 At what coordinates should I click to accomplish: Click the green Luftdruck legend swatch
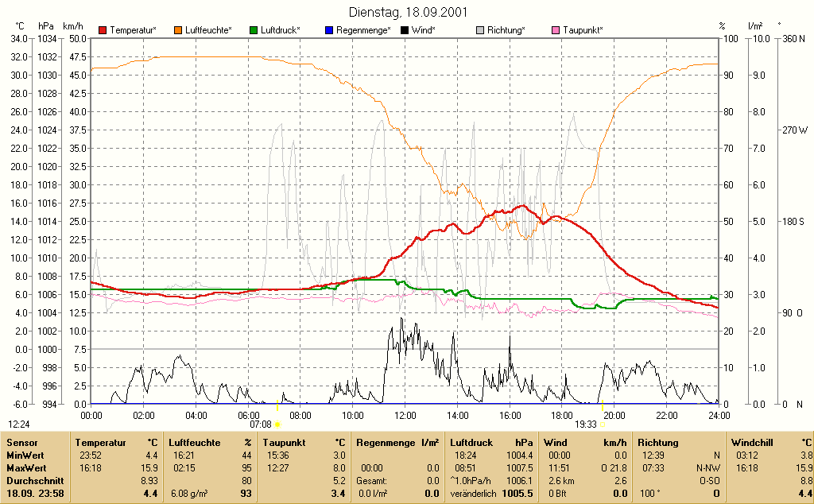click(x=254, y=30)
